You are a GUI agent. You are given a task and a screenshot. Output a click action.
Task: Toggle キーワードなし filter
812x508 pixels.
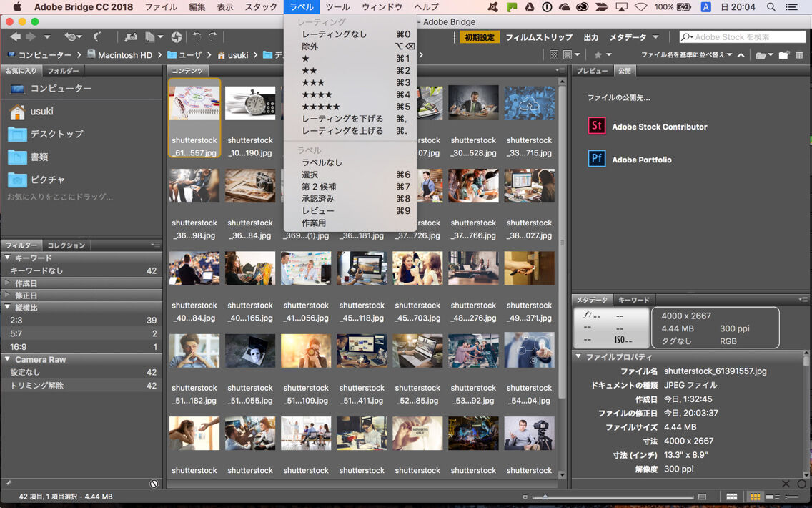81,270
